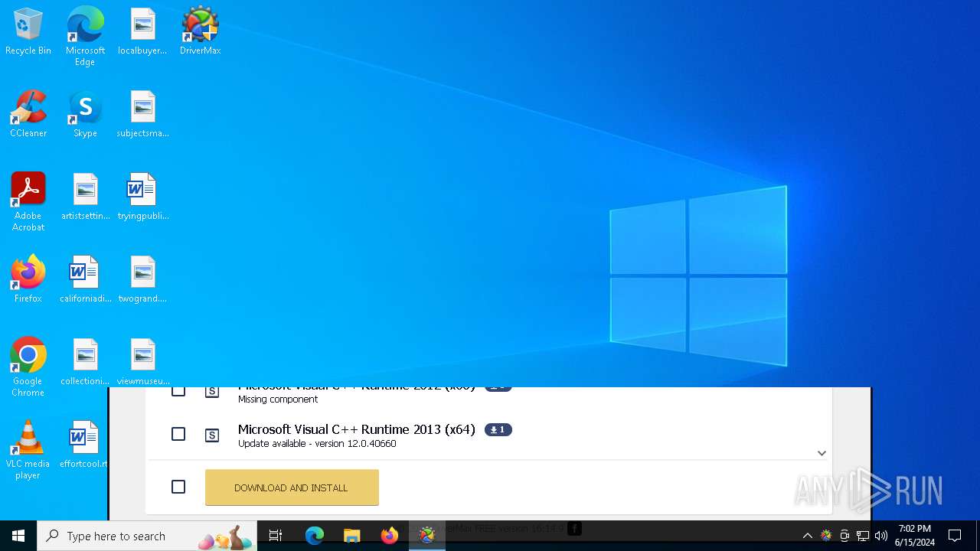Screen dimensions: 980x551
Task: Select the VLC media player desktop shortcut
Action: click(x=28, y=450)
